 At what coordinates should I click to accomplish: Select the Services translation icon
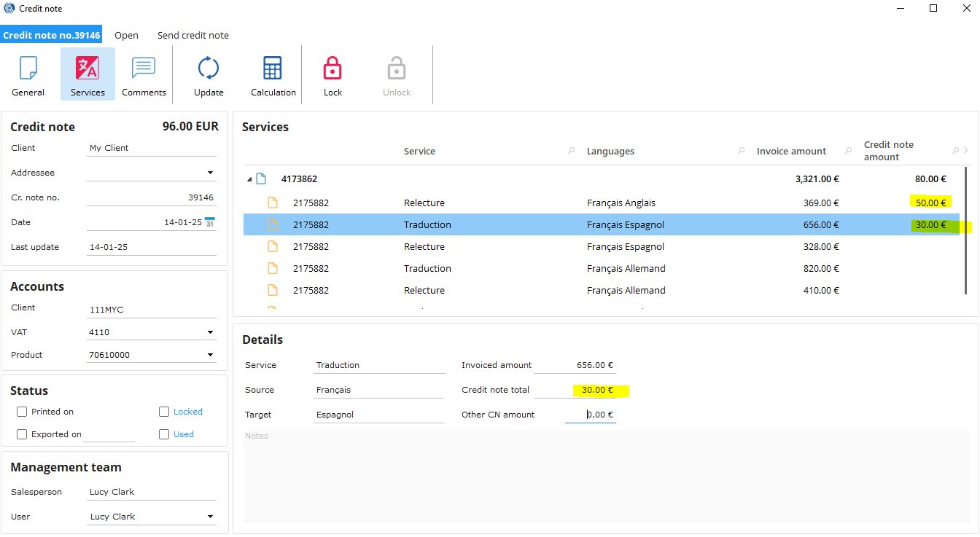(x=87, y=68)
